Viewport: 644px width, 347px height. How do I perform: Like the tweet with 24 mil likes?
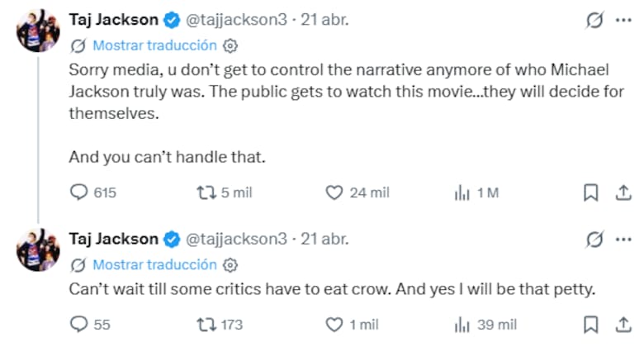pyautogui.click(x=334, y=193)
